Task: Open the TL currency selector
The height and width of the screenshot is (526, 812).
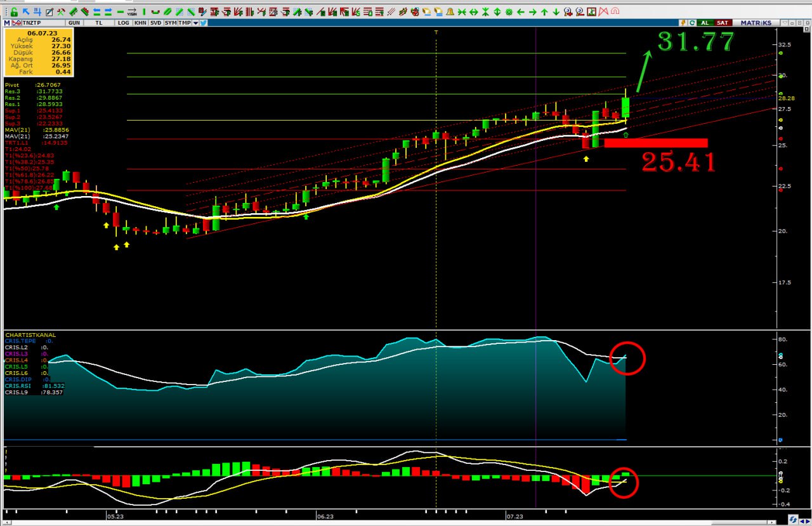Action: [x=98, y=23]
